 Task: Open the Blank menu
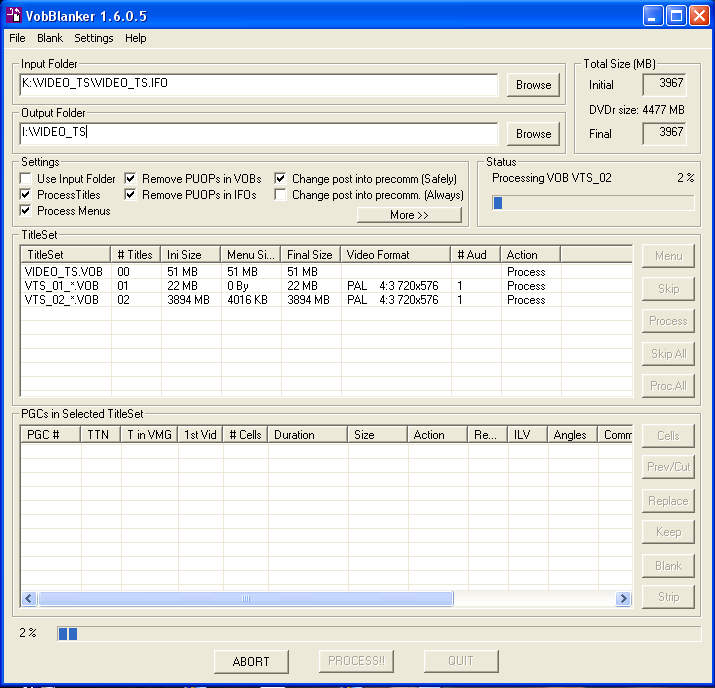click(x=50, y=38)
